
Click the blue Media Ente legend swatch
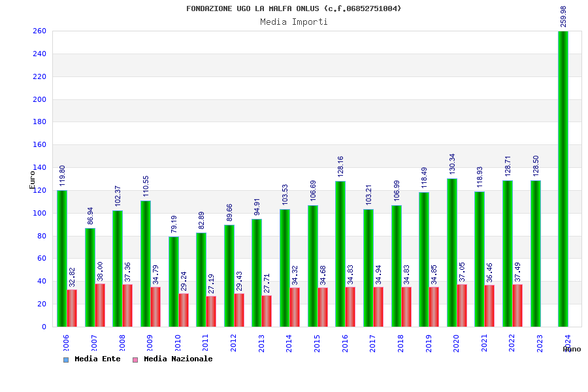click(66, 360)
